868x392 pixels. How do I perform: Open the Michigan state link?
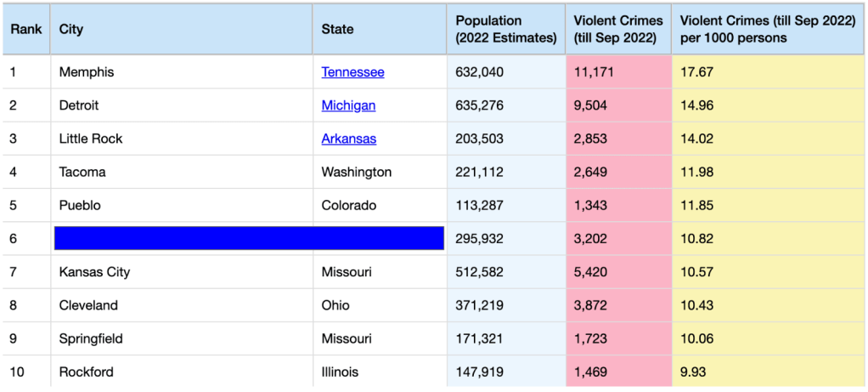(348, 105)
